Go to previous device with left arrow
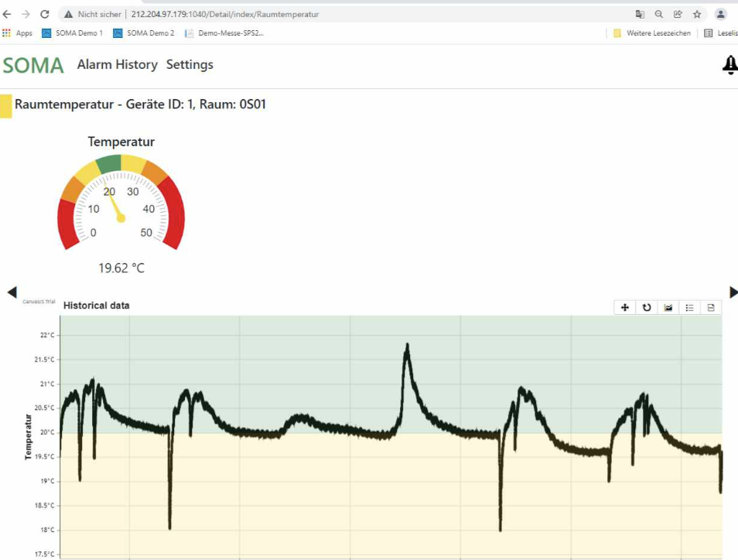The width and height of the screenshot is (738, 560). pos(12,292)
